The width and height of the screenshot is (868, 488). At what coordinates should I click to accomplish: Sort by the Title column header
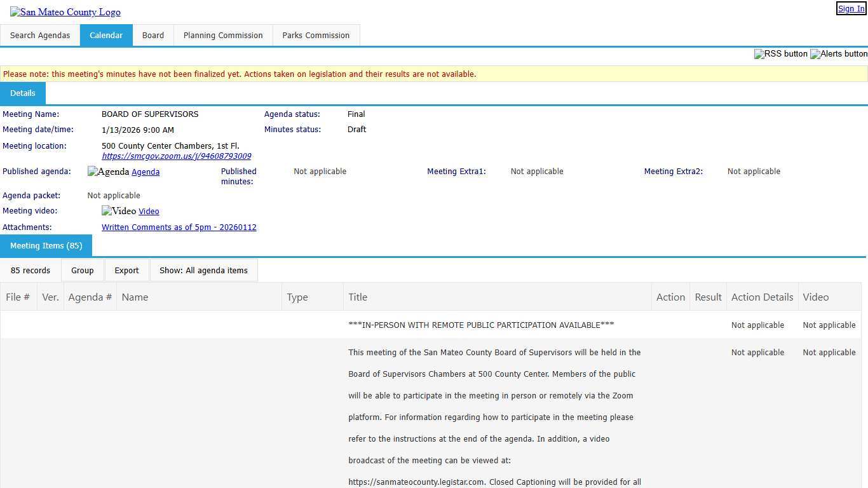pyautogui.click(x=358, y=297)
